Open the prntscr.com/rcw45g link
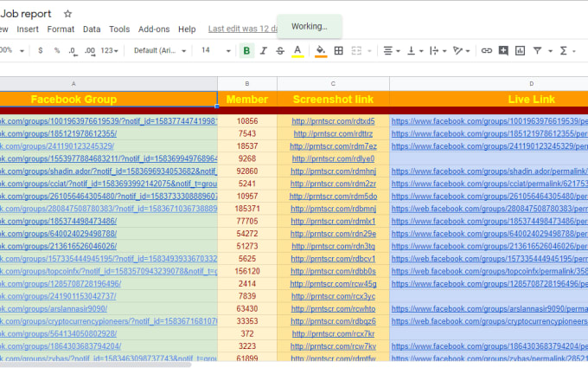The width and height of the screenshot is (588, 368). tap(333, 284)
